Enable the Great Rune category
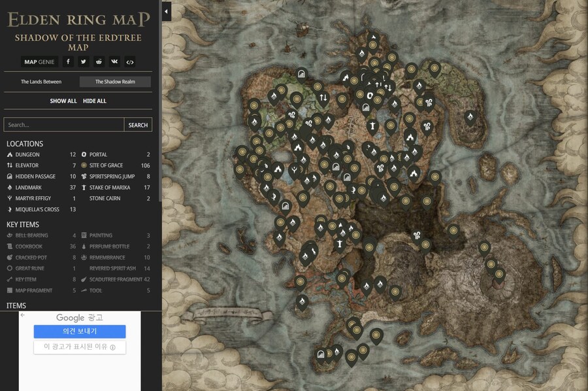Image resolution: width=588 pixels, height=391 pixels. click(x=41, y=268)
